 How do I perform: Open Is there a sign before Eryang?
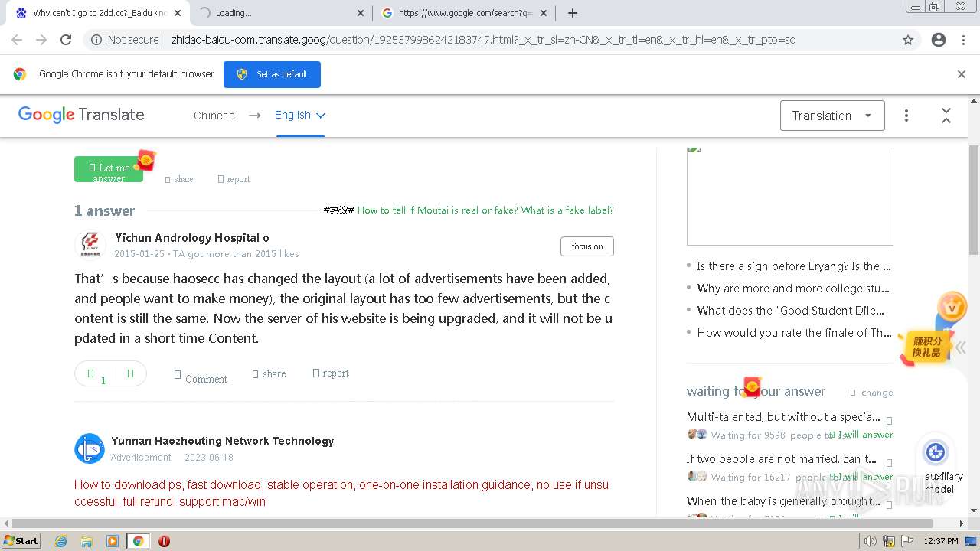pos(793,266)
